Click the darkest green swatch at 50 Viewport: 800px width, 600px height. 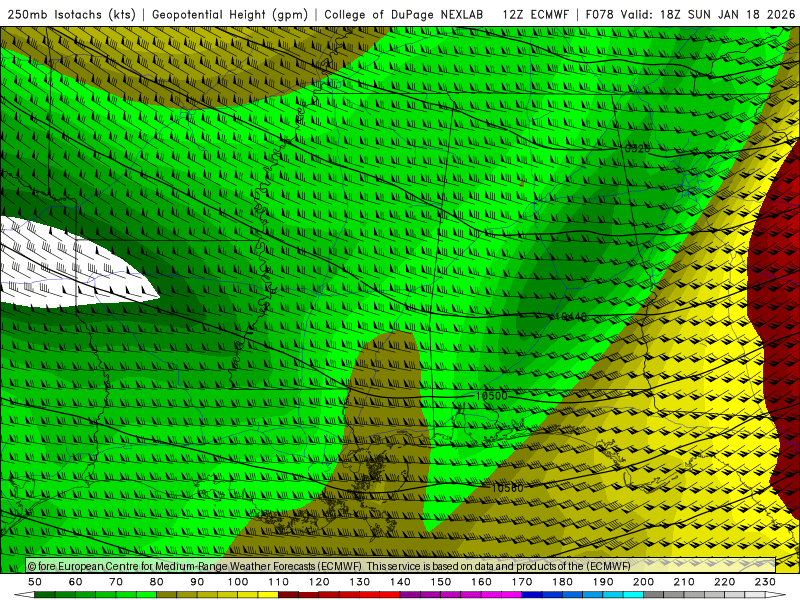[x=45, y=595]
